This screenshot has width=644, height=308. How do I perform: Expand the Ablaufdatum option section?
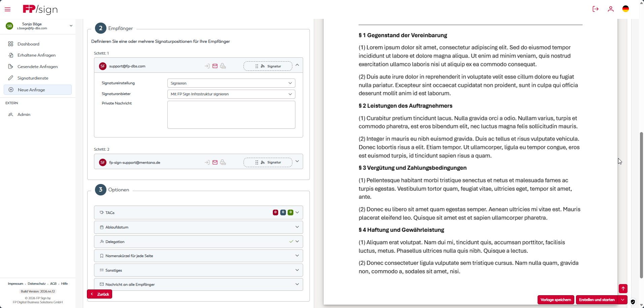(198, 227)
